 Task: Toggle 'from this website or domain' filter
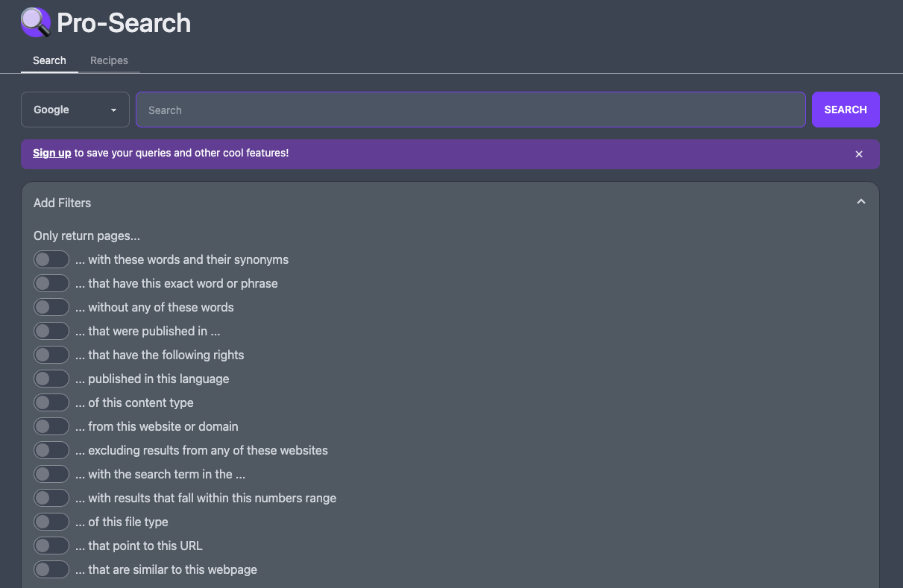pyautogui.click(x=51, y=426)
